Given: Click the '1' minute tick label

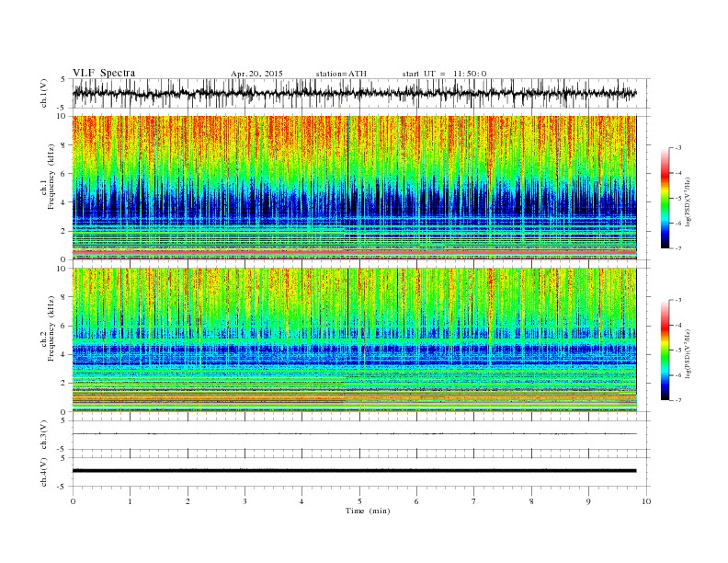Looking at the screenshot, I should click(x=131, y=501).
